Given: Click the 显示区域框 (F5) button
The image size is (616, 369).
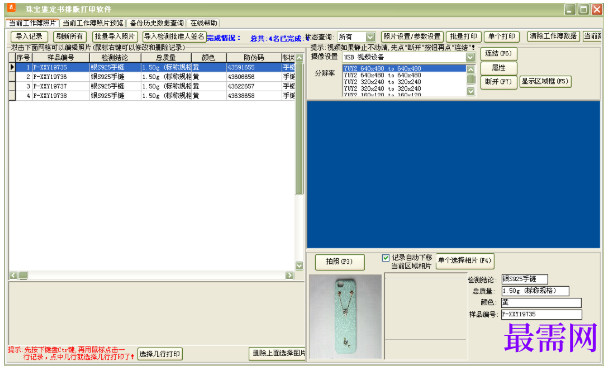Looking at the screenshot, I should [545, 82].
